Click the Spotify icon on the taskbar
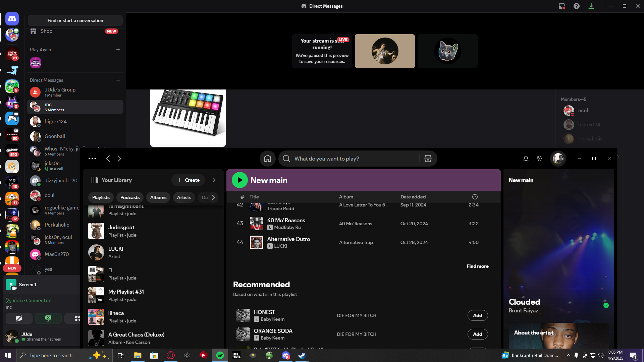 click(220, 355)
